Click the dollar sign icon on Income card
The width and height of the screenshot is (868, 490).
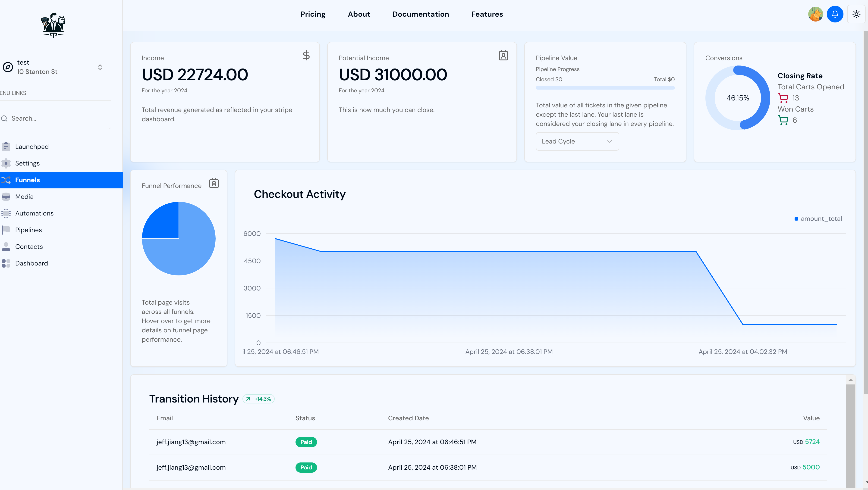tap(306, 55)
